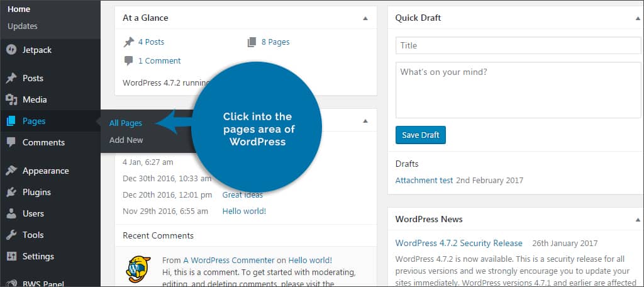This screenshot has height=287, width=644.
Task: Click the Dec 30th 2016, 10:33 am date
Action: point(167,179)
